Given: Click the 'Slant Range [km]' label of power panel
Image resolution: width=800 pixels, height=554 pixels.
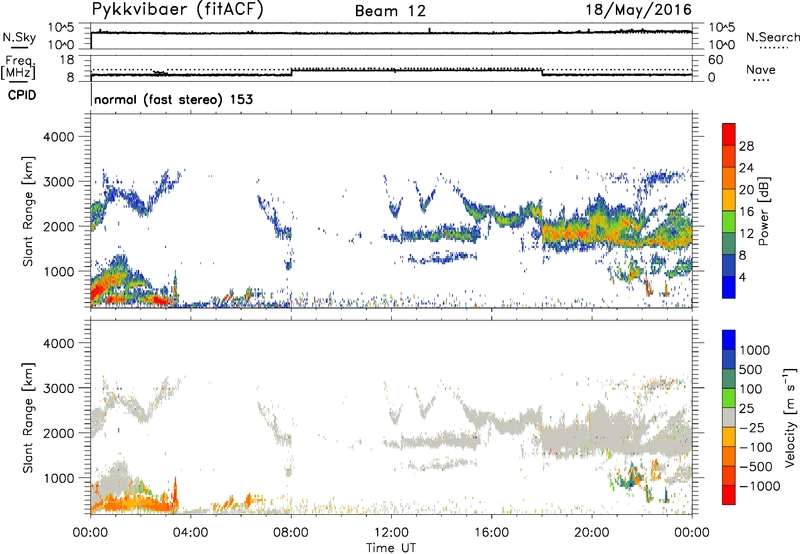Looking at the screenshot, I should [x=28, y=211].
